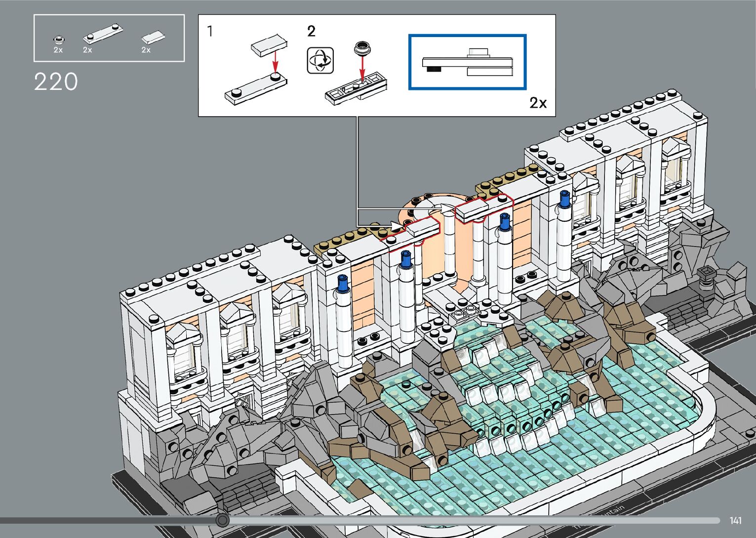The width and height of the screenshot is (756, 538).
Task: Click the base plate illustration in sub-step 1
Action: pyautogui.click(x=255, y=89)
